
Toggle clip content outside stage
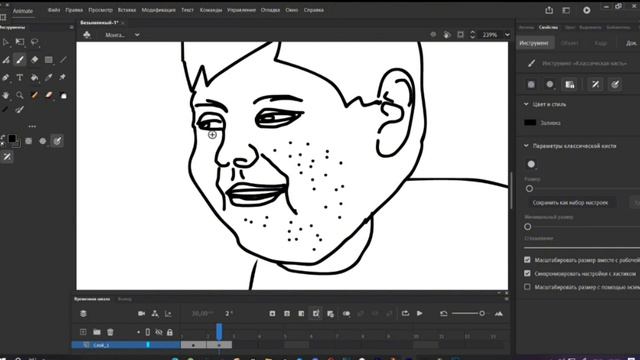(x=460, y=35)
